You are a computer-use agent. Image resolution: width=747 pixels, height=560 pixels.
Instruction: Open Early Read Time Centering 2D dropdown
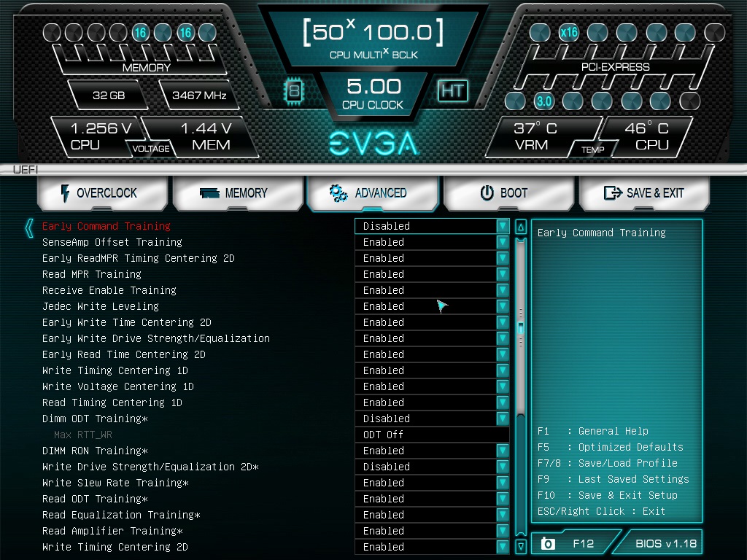(x=432, y=354)
